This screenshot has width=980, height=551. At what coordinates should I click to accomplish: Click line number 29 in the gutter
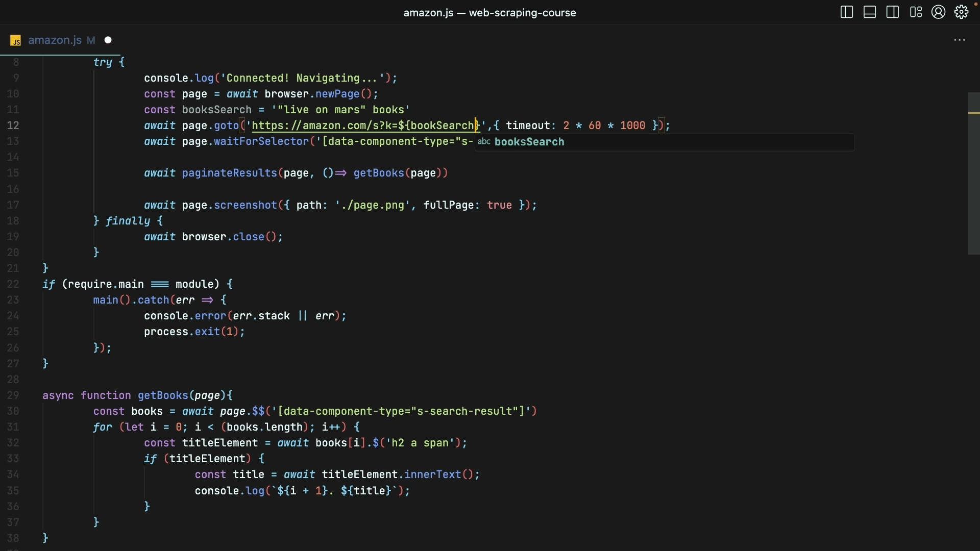(x=13, y=395)
